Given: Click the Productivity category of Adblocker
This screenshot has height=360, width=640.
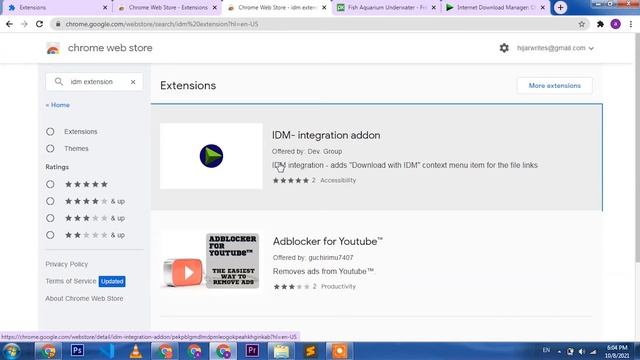Looking at the screenshot, I should 338,287.
